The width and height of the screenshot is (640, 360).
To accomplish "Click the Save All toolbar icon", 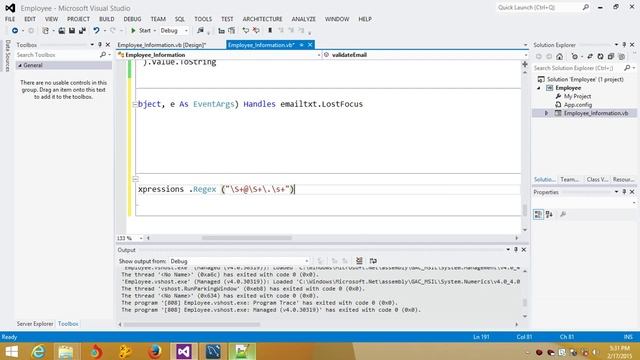I will (x=82, y=31).
